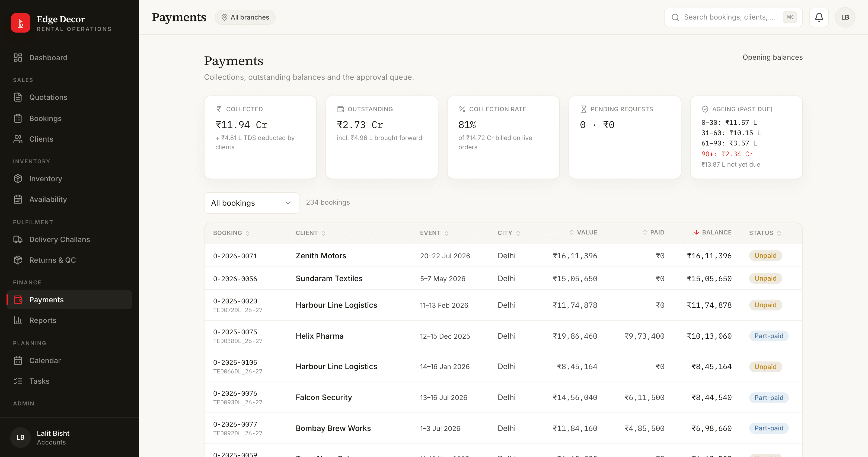Click Part-paid status for Helix Pharma

click(x=769, y=336)
